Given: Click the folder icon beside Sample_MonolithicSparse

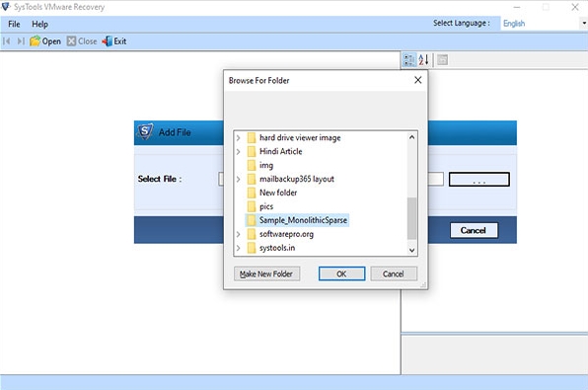Looking at the screenshot, I should coord(252,220).
